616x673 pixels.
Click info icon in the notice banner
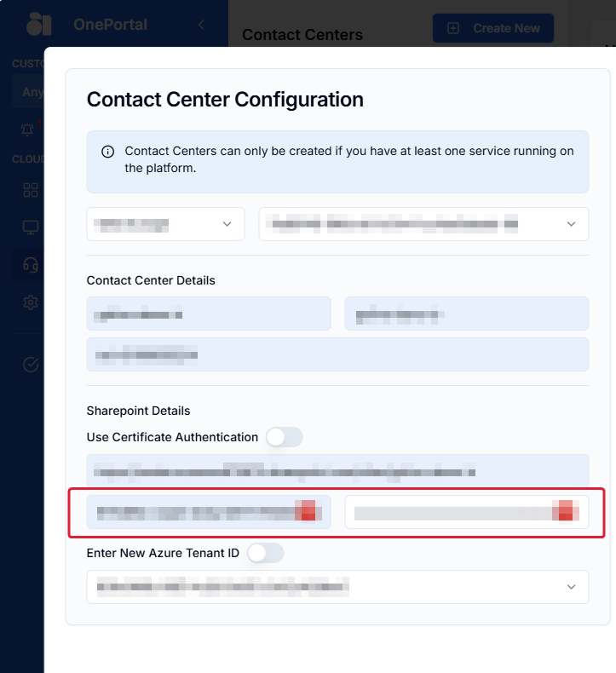pyautogui.click(x=107, y=152)
